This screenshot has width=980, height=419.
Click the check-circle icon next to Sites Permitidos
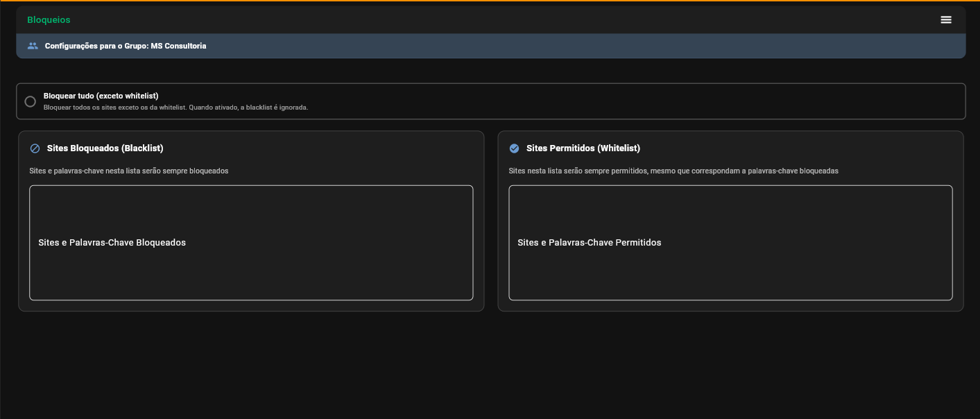point(515,148)
